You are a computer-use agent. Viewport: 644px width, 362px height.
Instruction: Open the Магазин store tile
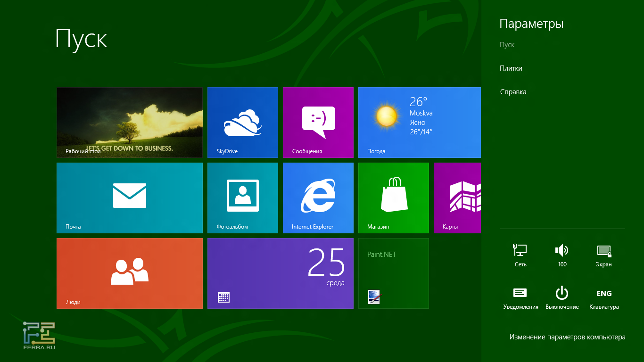tap(393, 198)
